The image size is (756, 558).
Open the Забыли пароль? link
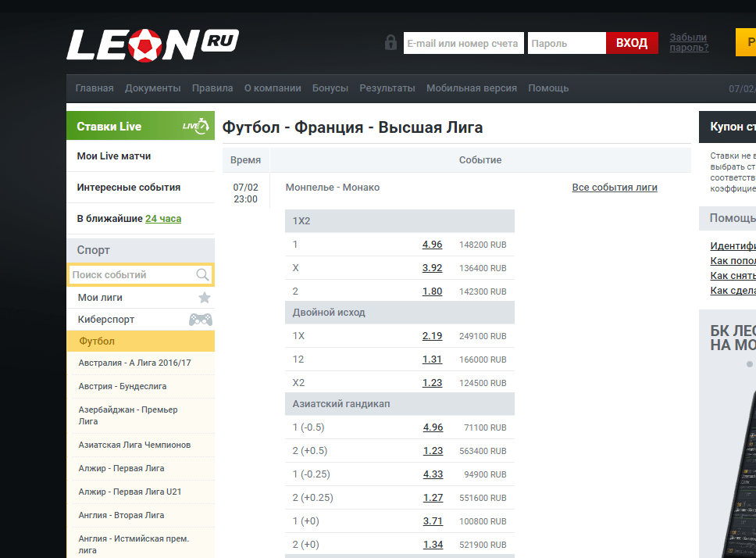tap(689, 42)
